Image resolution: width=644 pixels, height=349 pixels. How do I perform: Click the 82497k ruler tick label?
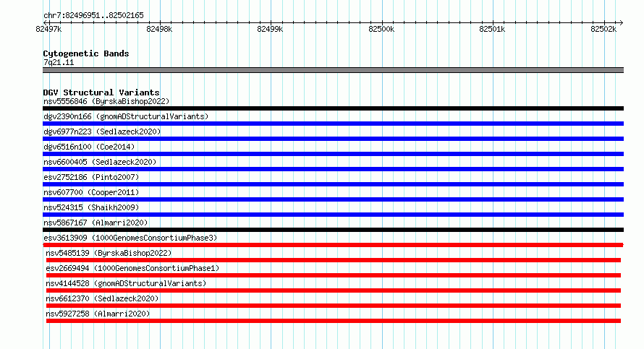pos(48,29)
